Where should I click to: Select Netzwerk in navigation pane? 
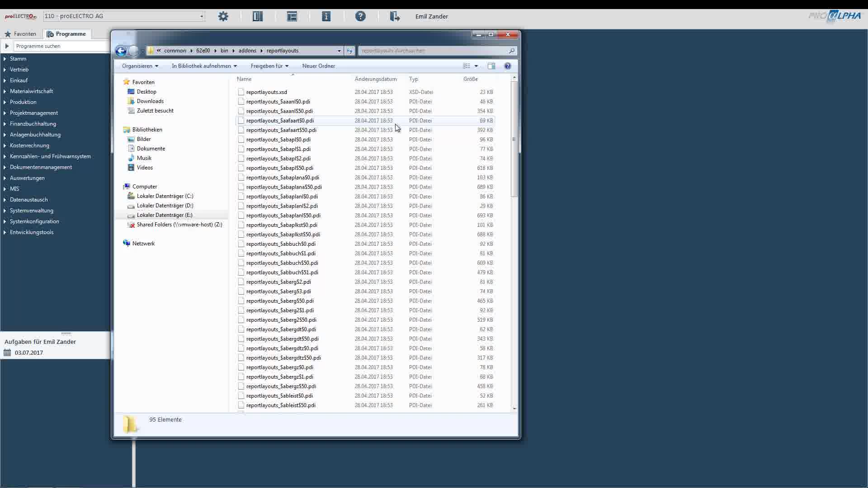click(143, 244)
